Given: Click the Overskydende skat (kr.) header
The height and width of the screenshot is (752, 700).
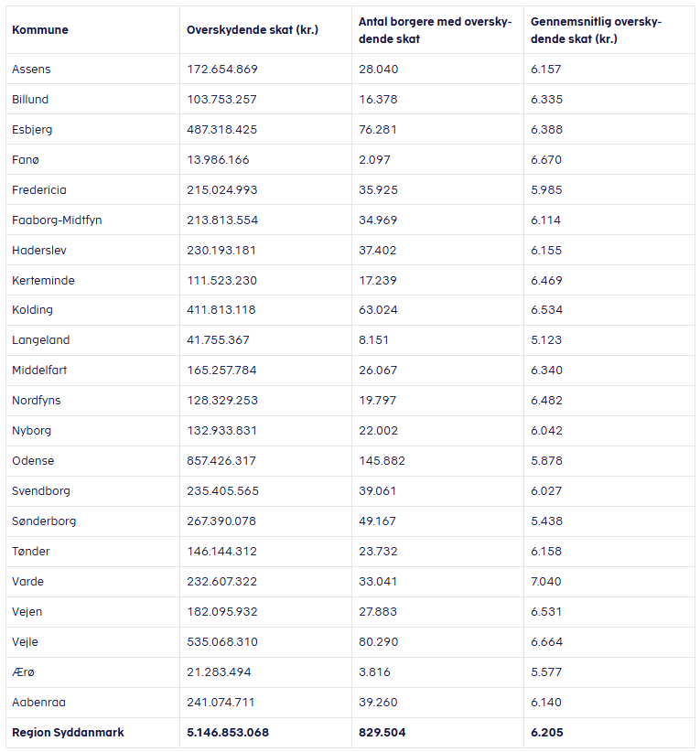Looking at the screenshot, I should pos(252,30).
